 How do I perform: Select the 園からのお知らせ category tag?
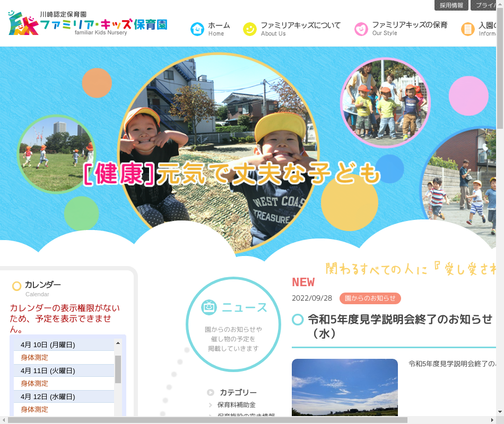370,298
